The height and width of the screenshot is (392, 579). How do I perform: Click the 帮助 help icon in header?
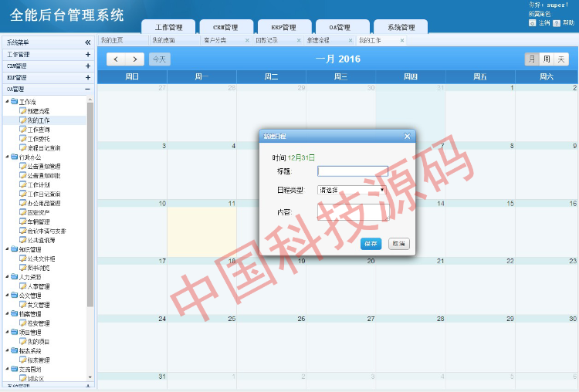557,23
